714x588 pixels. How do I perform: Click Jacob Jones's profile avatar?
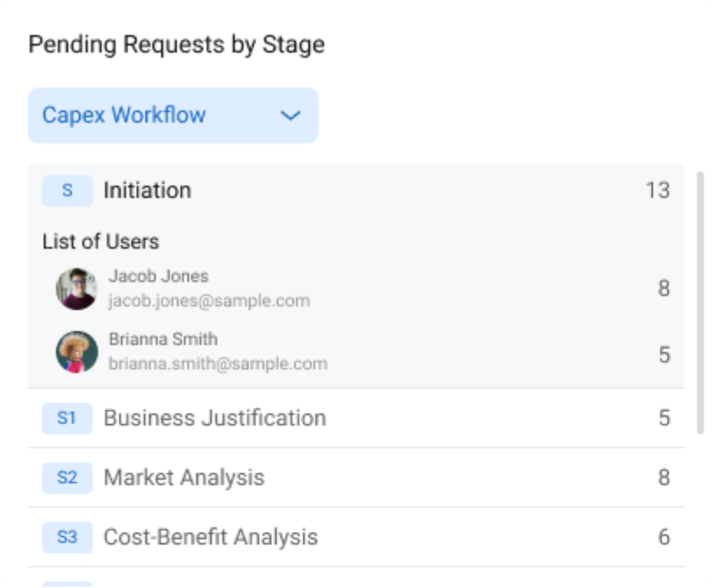pos(77,289)
